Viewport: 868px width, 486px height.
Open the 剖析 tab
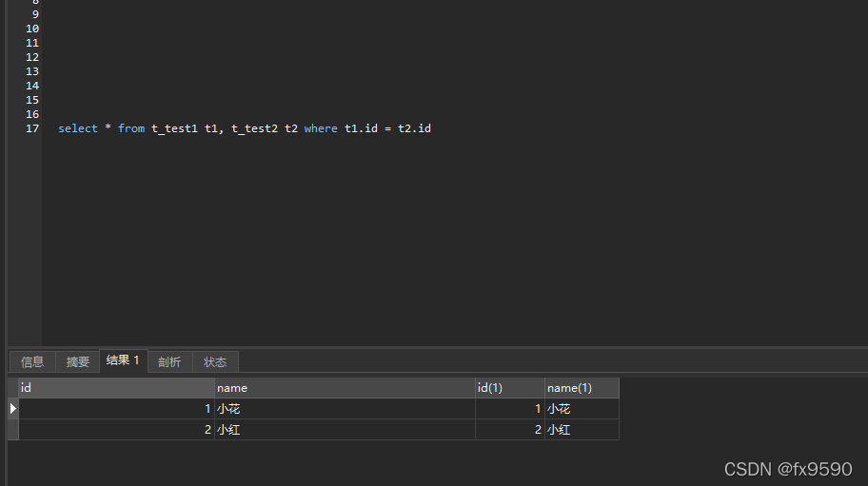pyautogui.click(x=169, y=361)
